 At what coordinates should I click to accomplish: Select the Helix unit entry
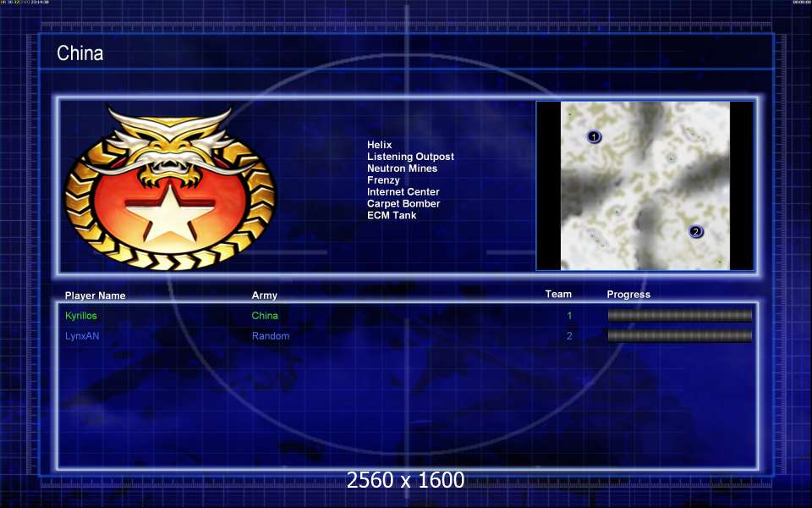pos(380,145)
